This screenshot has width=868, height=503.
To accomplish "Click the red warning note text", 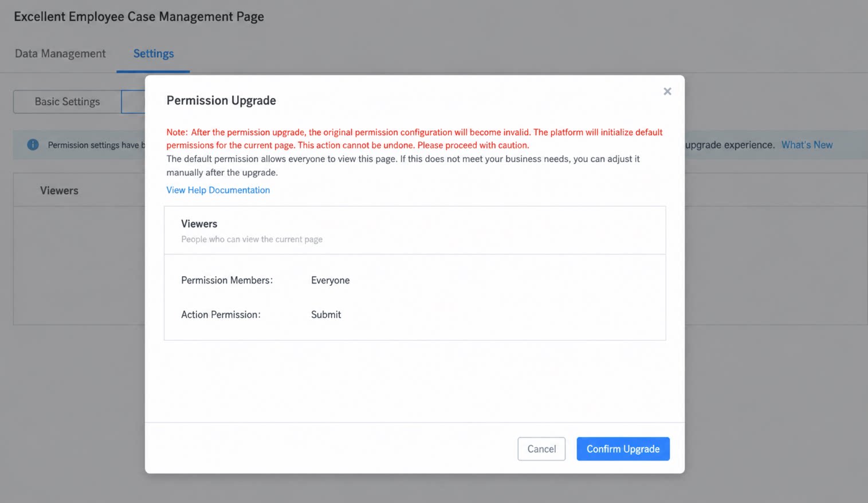I will pos(414,138).
